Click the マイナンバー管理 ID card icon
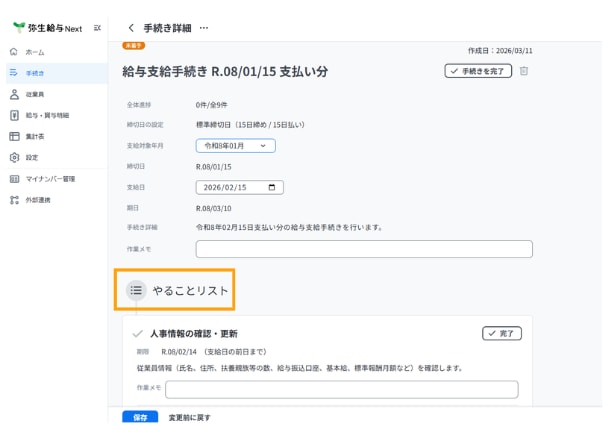The image size is (609, 440). [14, 179]
